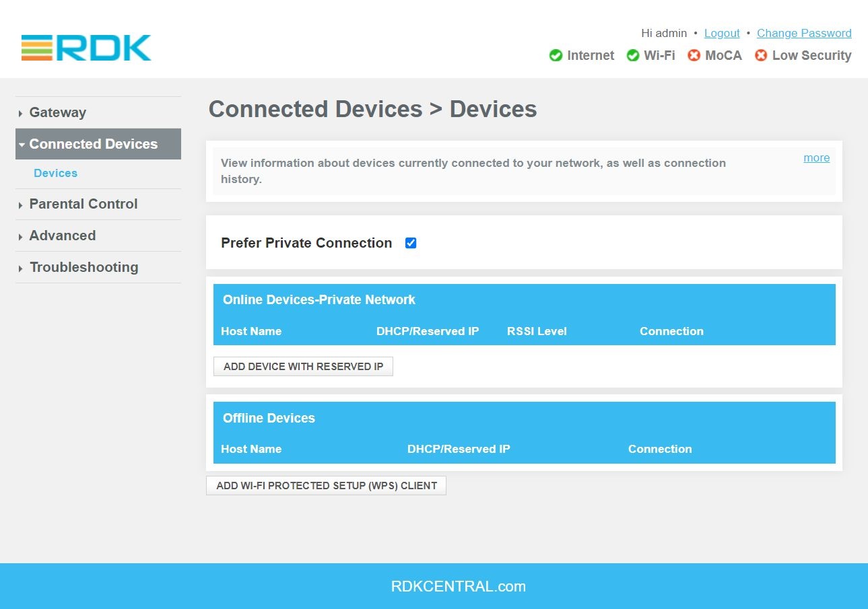Expand the Advanced section
Viewport: 868px width, 609px height.
[x=62, y=236]
